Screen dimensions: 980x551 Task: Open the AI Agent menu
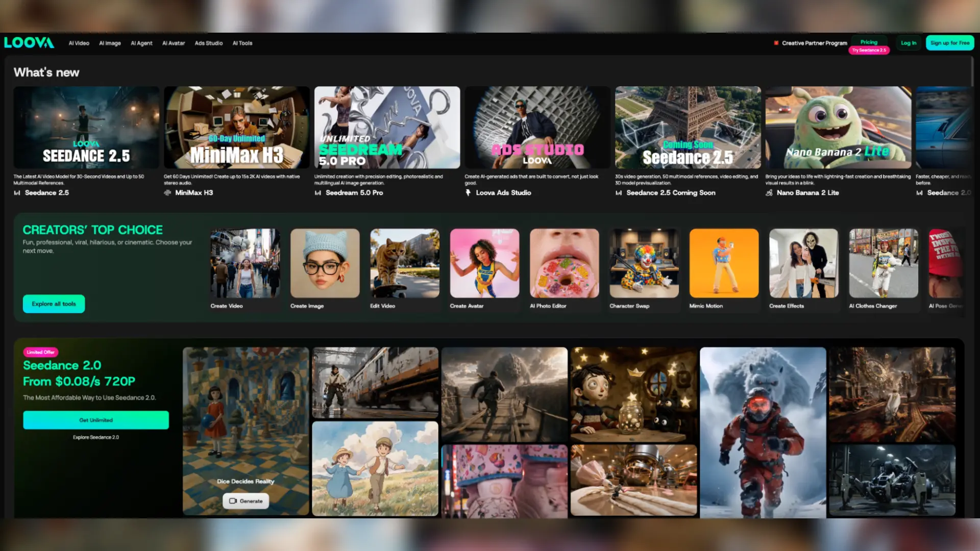pos(141,43)
